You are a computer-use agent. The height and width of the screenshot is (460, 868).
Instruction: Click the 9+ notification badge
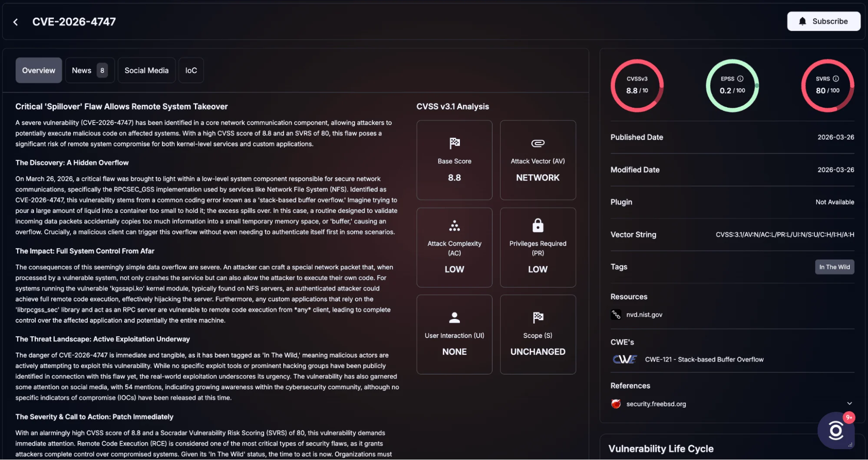[x=848, y=417]
